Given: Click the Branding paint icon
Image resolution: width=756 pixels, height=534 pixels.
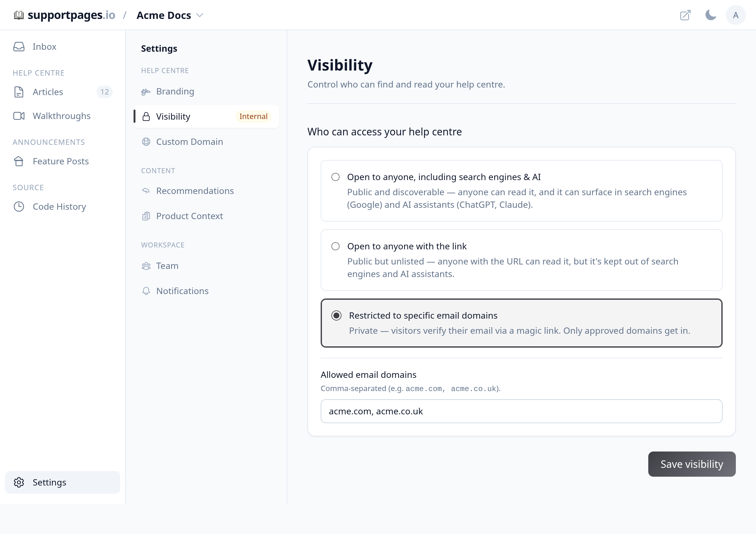Looking at the screenshot, I should click(x=146, y=92).
